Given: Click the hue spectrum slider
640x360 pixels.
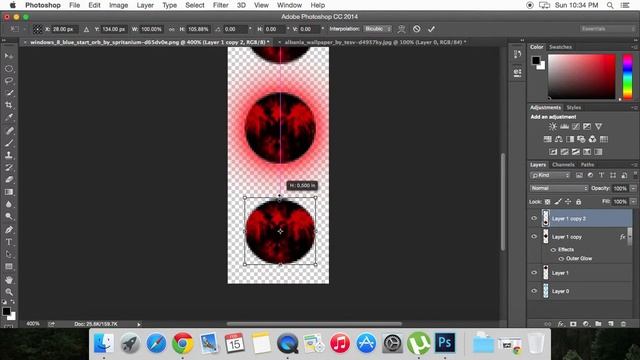Looking at the screenshot, I should click(627, 77).
